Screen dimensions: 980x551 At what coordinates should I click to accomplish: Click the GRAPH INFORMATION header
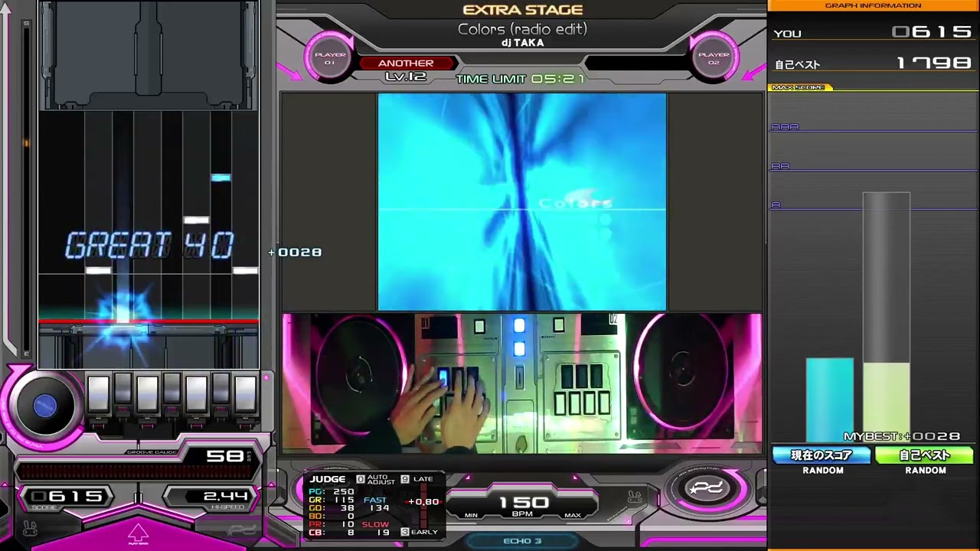(874, 5)
